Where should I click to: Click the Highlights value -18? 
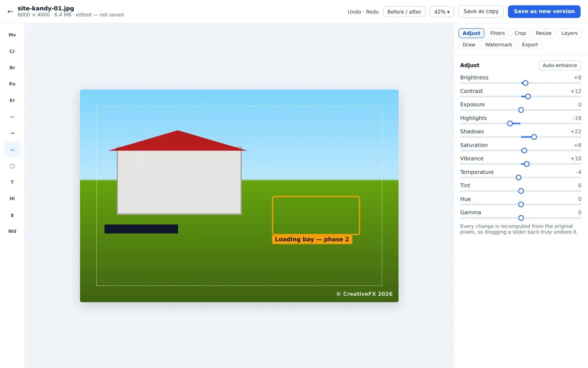[577, 118]
